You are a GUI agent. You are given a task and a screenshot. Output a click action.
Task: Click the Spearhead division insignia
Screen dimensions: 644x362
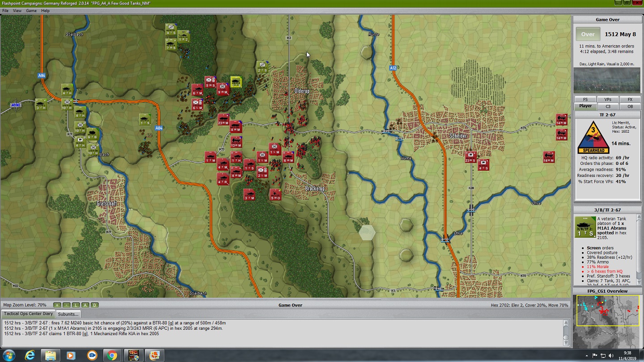593,138
